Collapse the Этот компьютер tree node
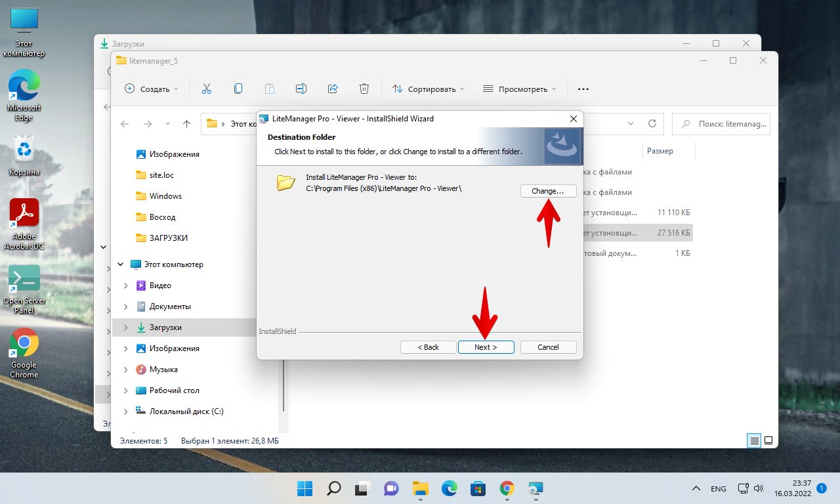 120,264
